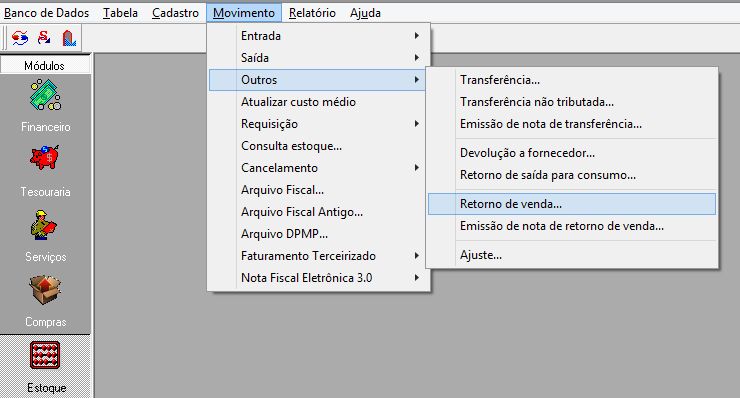Viewport: 740px width, 398px height.
Task: Open the Relatório menu
Action: click(312, 13)
